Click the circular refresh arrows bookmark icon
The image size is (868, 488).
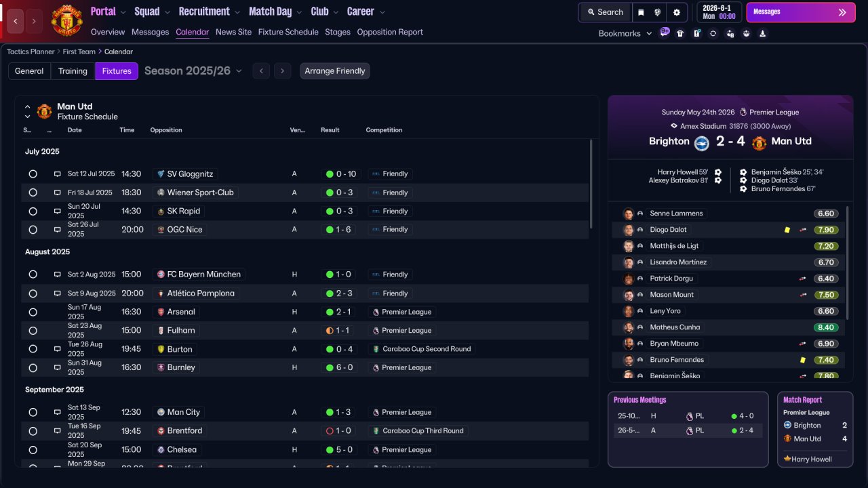click(x=713, y=33)
